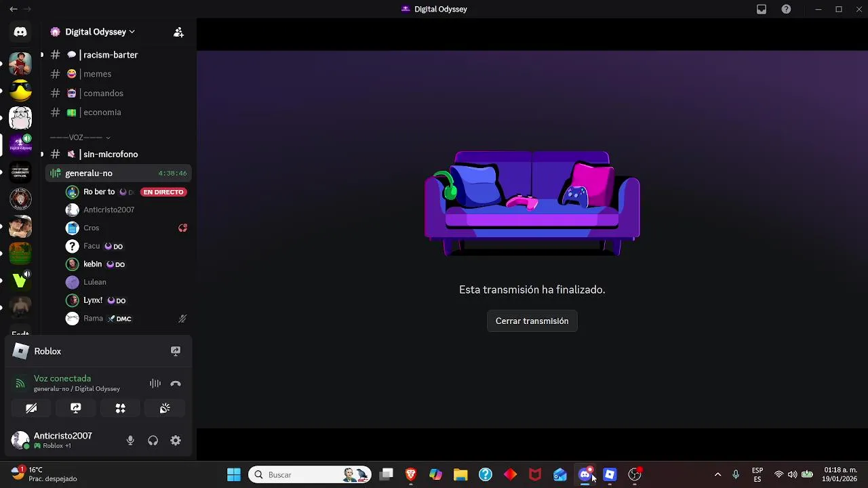Open Roblox app from taskbar
The image size is (868, 488).
coord(610,475)
